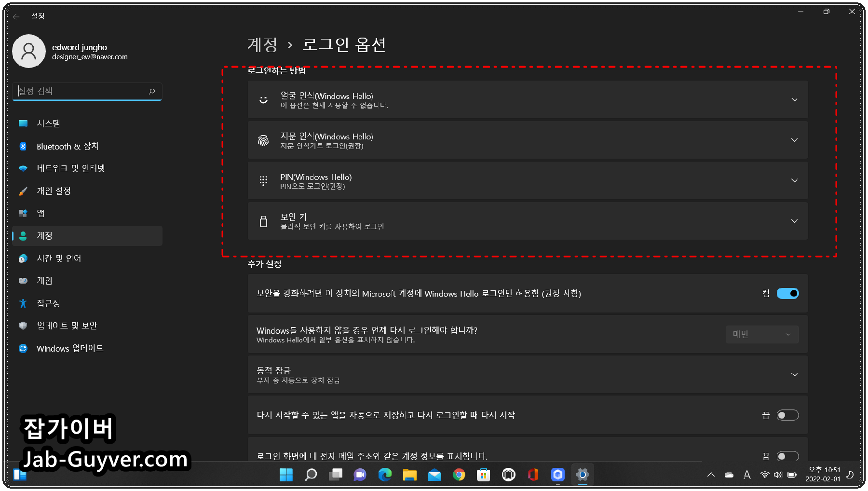Expand the 동적 잠금 section
This screenshot has width=868, height=491.
coord(794,374)
